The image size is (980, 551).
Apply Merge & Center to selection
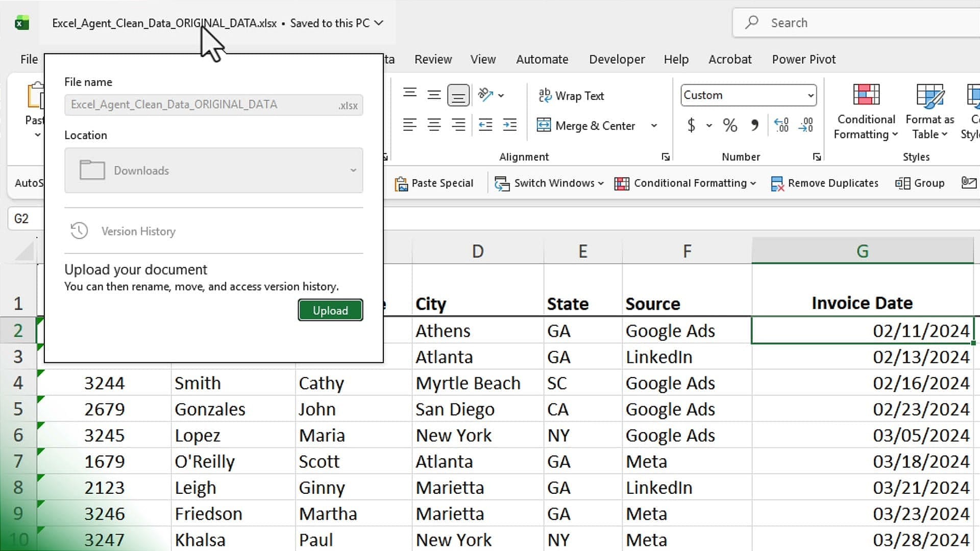[586, 126]
